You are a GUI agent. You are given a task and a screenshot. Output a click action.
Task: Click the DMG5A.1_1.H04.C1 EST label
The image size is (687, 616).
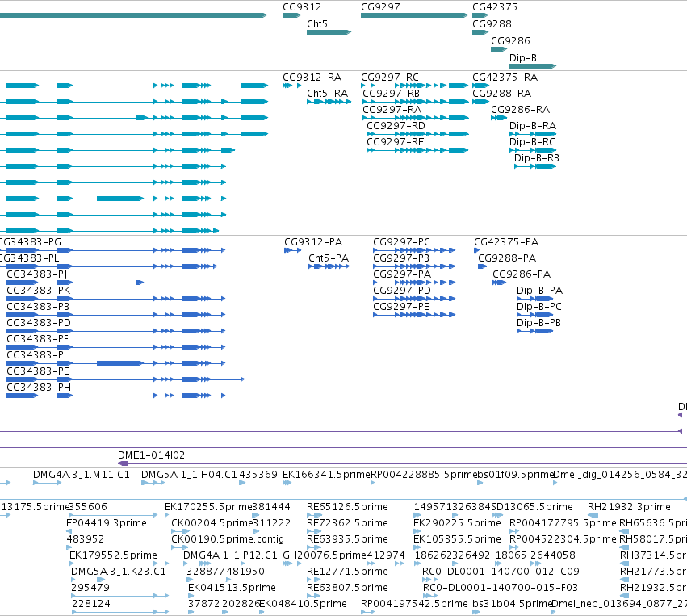189,475
